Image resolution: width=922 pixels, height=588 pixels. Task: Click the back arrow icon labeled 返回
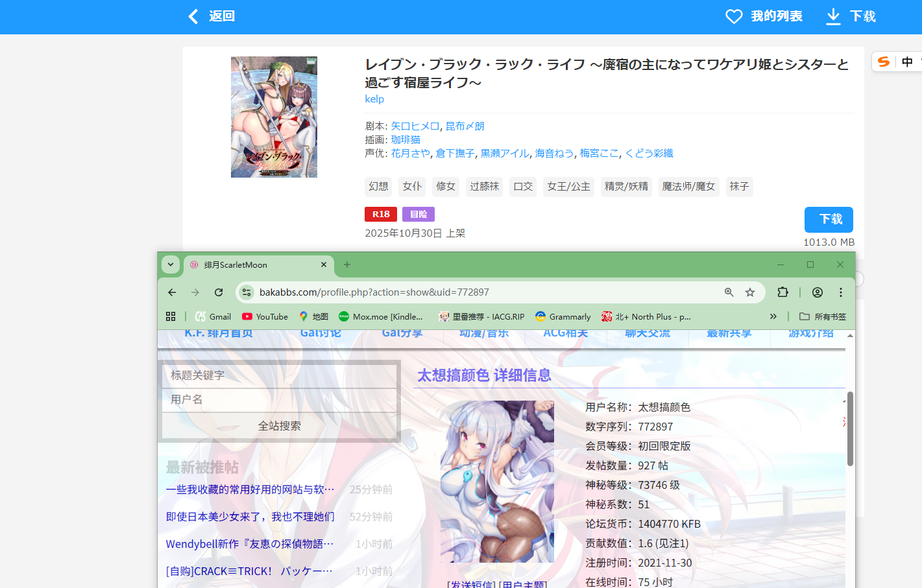(193, 16)
